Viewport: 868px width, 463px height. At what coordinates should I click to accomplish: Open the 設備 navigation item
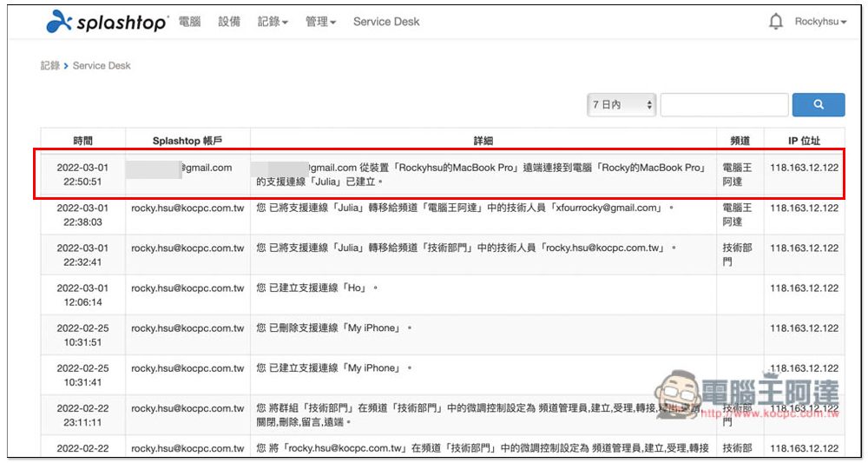click(229, 22)
